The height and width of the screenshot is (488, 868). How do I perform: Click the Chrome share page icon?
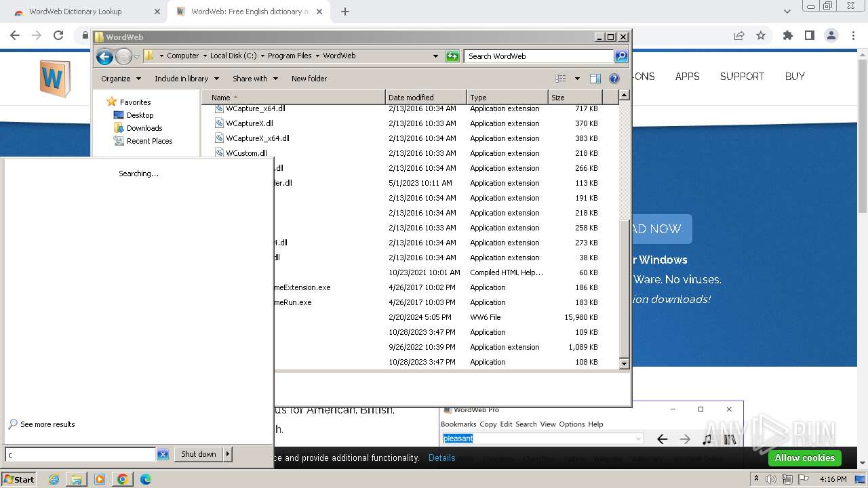tap(739, 35)
